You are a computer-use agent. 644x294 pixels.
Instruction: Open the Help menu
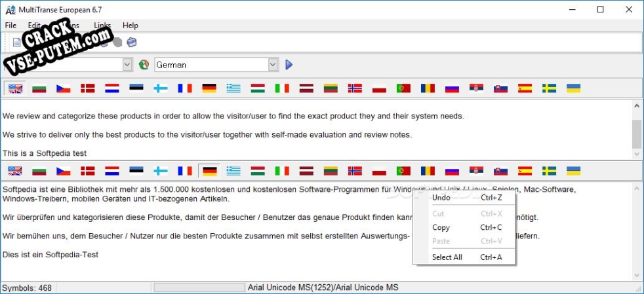131,26
